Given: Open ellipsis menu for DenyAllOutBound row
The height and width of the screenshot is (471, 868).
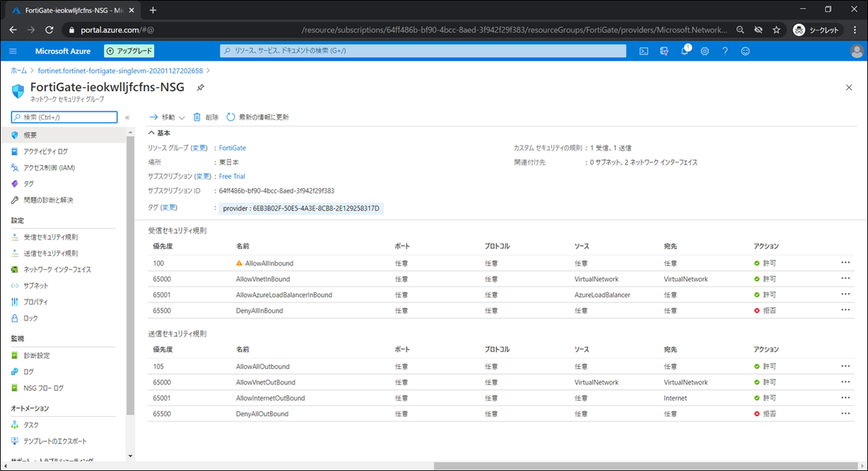Looking at the screenshot, I should click(846, 414).
